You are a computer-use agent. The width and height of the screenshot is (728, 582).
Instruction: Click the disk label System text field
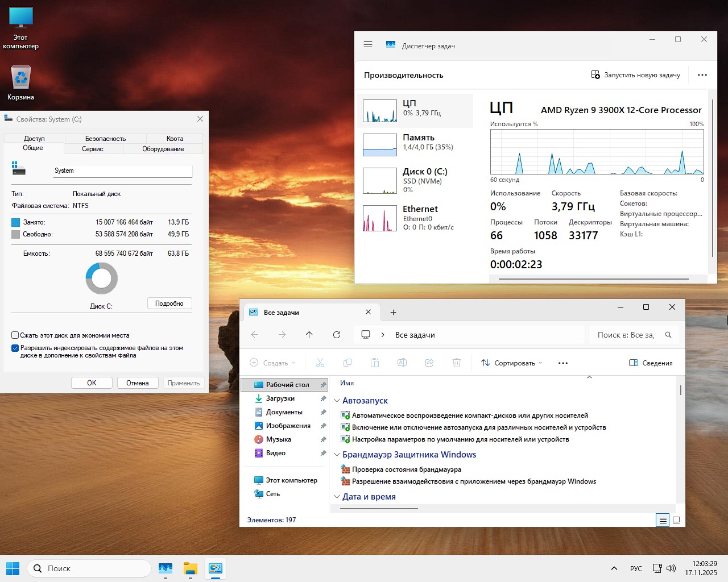tap(122, 171)
